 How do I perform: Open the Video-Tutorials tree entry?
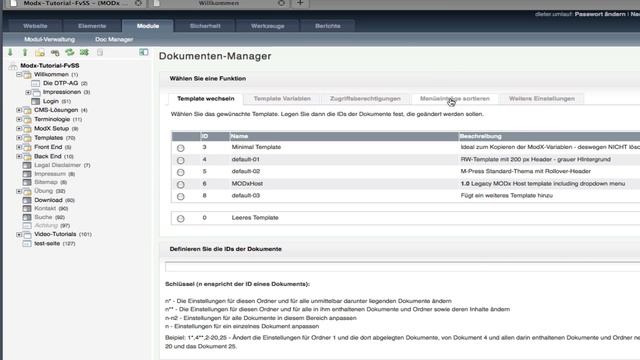[55, 234]
